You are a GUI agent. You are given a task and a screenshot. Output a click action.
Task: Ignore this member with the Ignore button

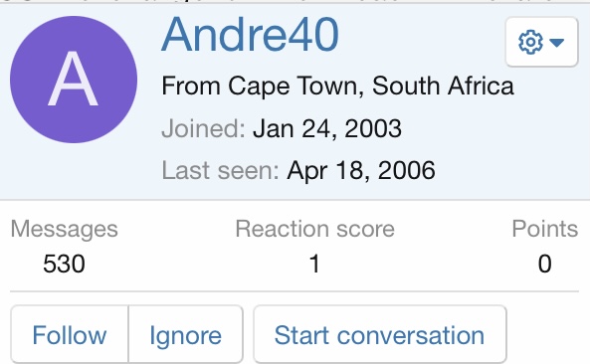(x=185, y=335)
